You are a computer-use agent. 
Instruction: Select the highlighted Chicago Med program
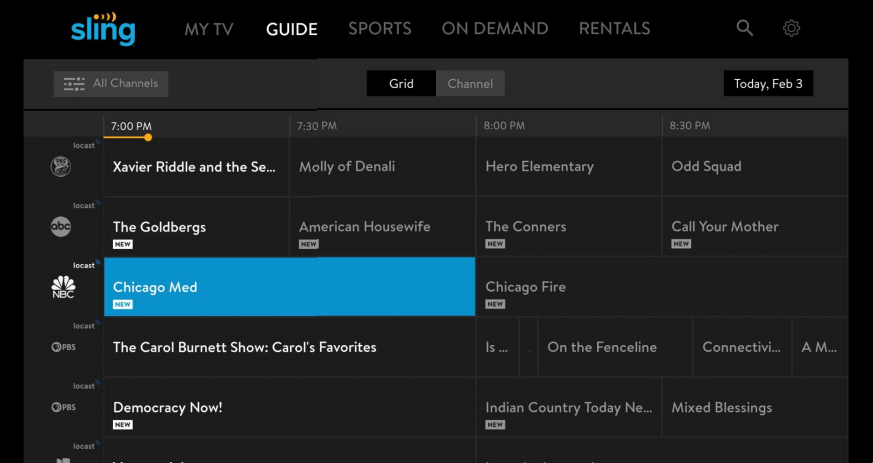pyautogui.click(x=290, y=287)
